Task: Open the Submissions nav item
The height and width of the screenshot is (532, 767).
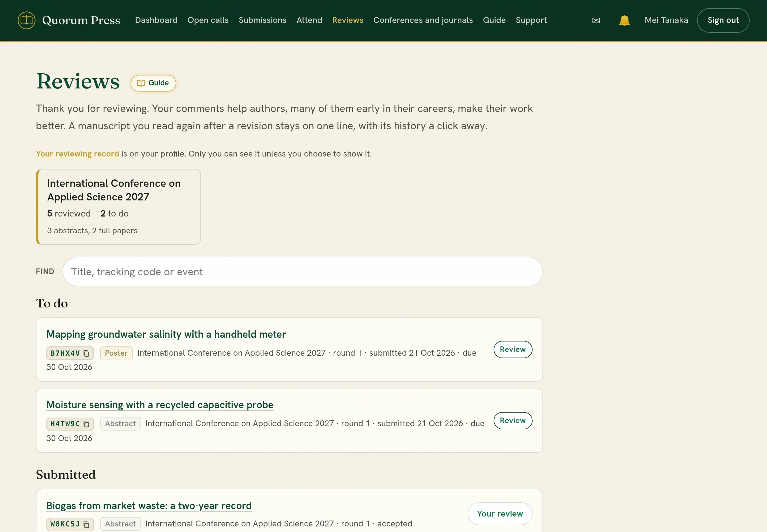Action: [262, 20]
